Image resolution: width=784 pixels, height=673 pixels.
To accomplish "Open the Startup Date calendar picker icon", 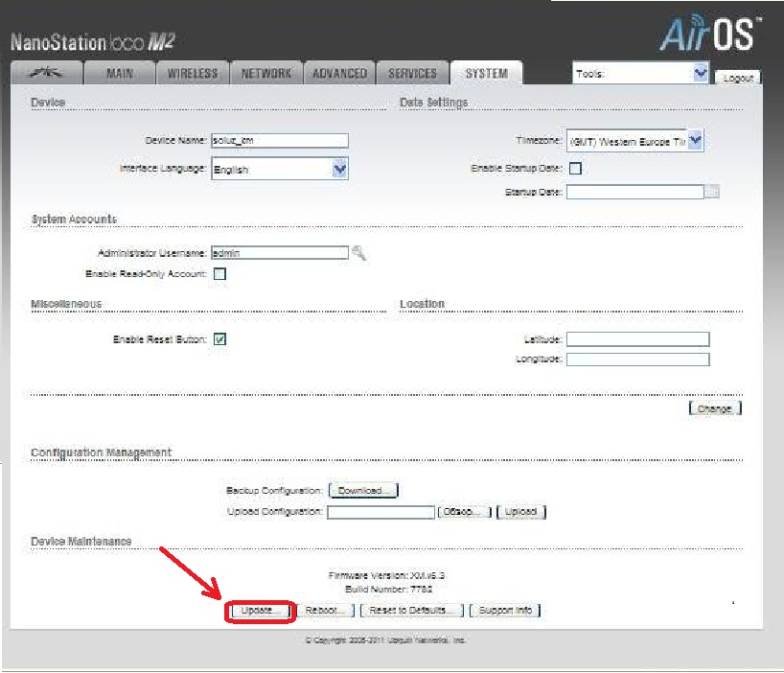I will (x=712, y=192).
